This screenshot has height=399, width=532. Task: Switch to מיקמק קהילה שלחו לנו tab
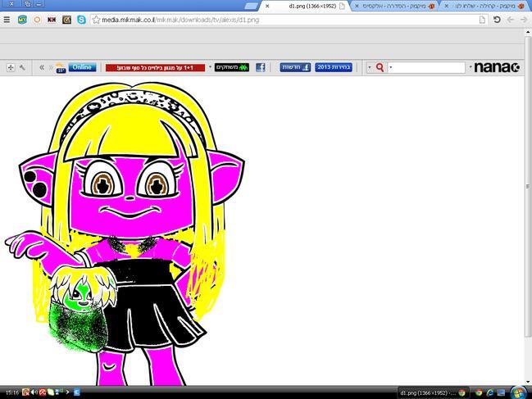click(485, 6)
